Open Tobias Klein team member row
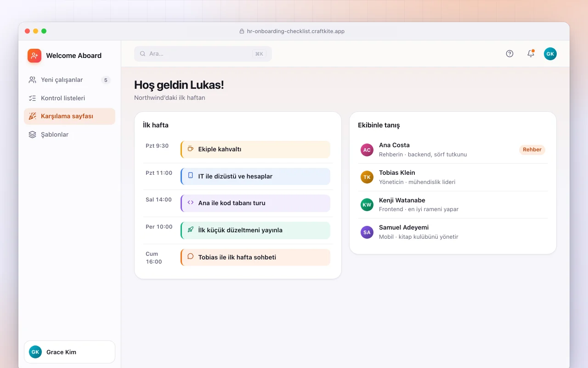This screenshot has height=368, width=588. click(453, 177)
